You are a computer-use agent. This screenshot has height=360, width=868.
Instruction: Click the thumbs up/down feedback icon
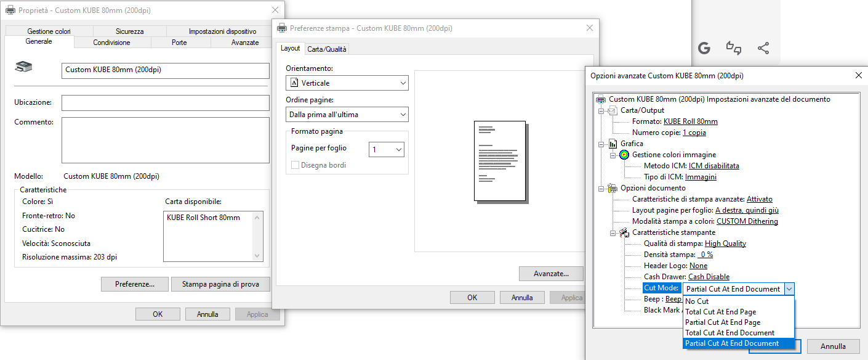click(x=734, y=48)
